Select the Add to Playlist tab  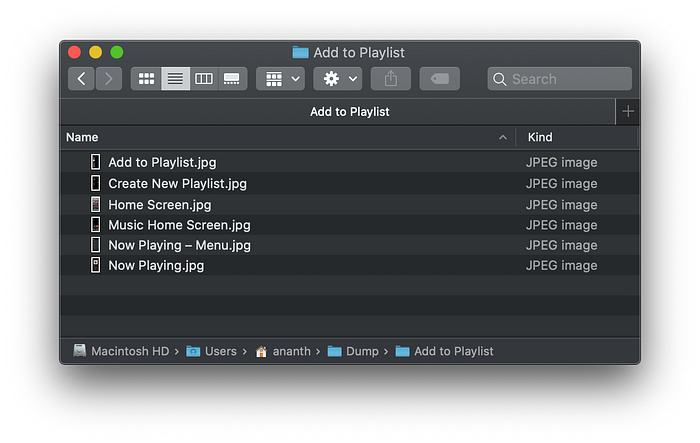coord(349,112)
